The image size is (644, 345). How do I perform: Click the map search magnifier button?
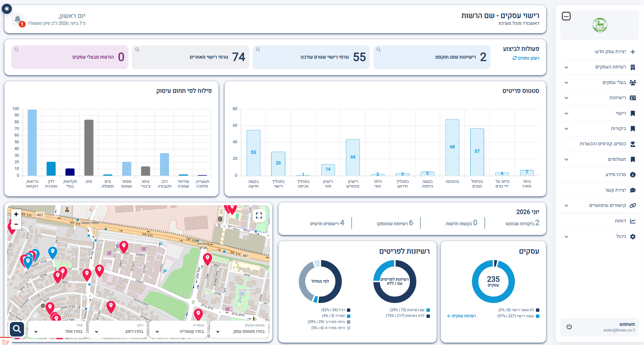17,329
